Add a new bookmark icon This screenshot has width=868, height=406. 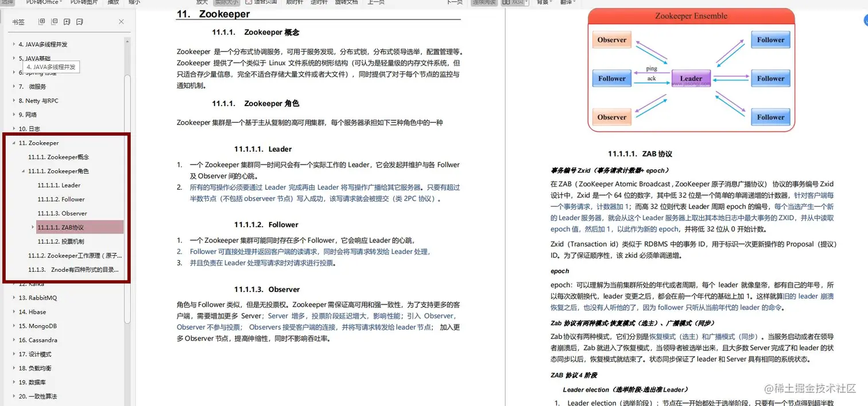tap(67, 22)
